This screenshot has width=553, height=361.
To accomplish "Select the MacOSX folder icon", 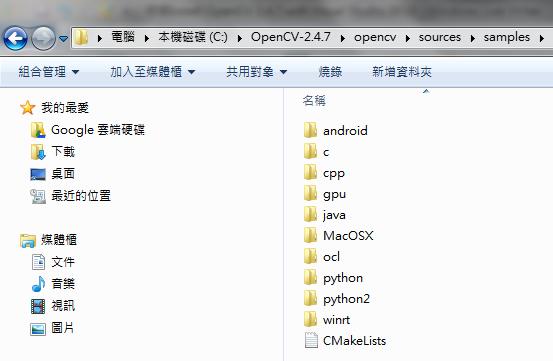I will tap(310, 235).
